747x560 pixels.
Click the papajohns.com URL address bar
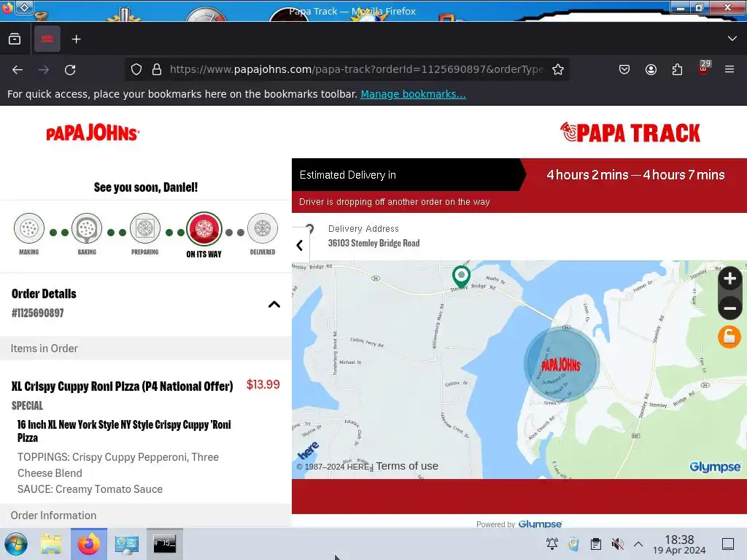356,69
